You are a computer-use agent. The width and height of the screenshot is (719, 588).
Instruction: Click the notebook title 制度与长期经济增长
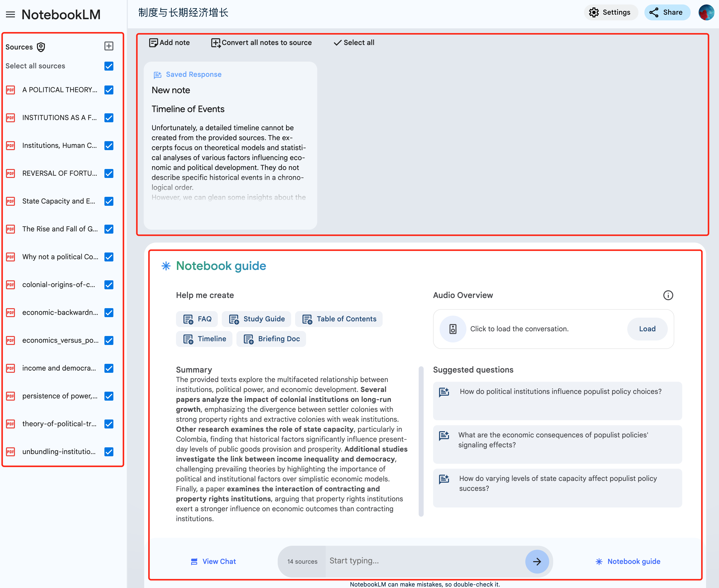point(183,13)
